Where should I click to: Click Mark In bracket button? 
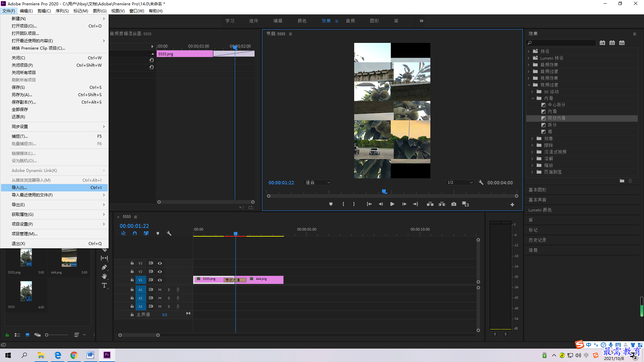coord(343,204)
